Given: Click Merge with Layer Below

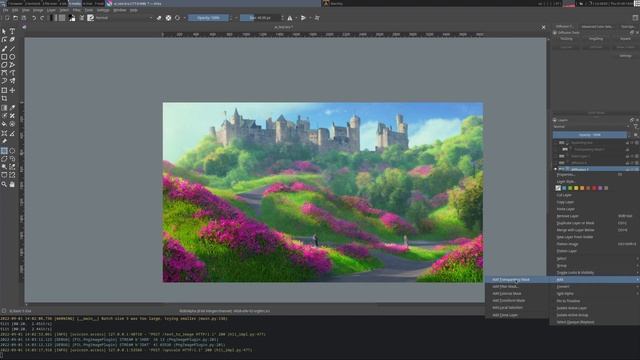Looking at the screenshot, I should point(594,230).
